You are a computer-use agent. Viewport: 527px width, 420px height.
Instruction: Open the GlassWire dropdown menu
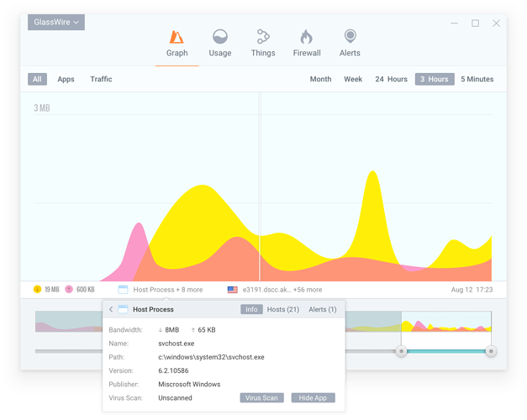click(x=55, y=22)
